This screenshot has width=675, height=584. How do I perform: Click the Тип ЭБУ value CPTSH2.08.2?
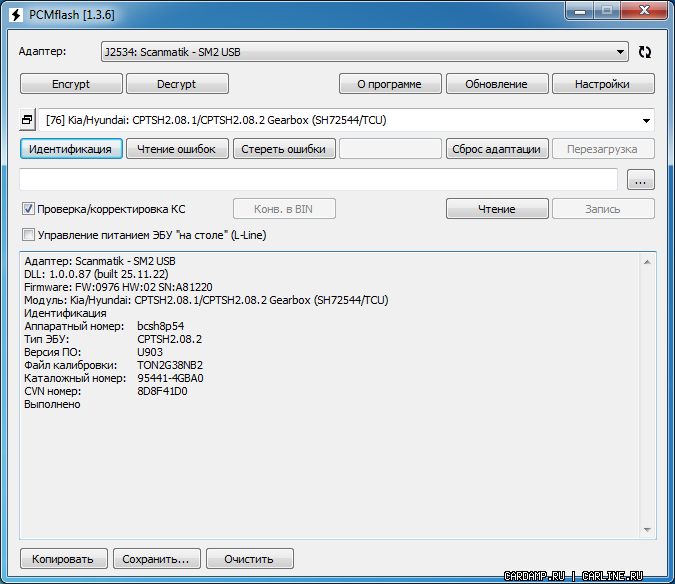tap(169, 339)
